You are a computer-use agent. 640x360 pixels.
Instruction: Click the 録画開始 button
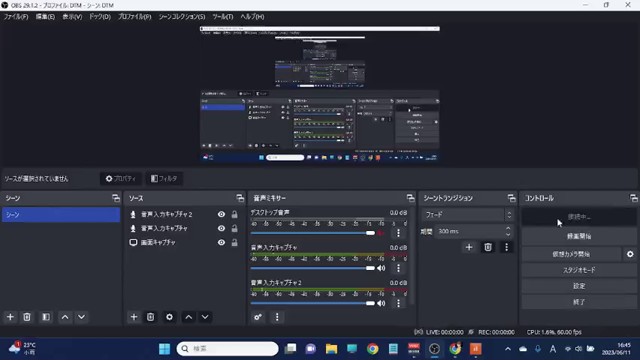pyautogui.click(x=579, y=236)
